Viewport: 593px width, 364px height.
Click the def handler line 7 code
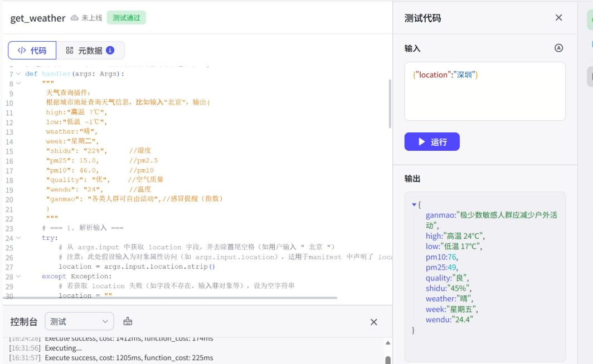(x=75, y=73)
